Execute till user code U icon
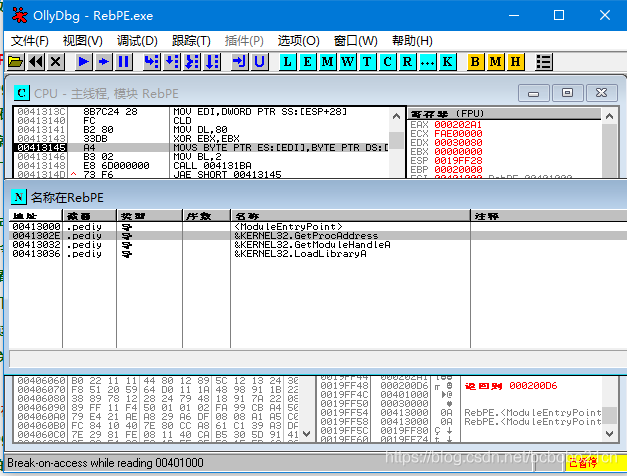627x476 pixels. tap(260, 62)
